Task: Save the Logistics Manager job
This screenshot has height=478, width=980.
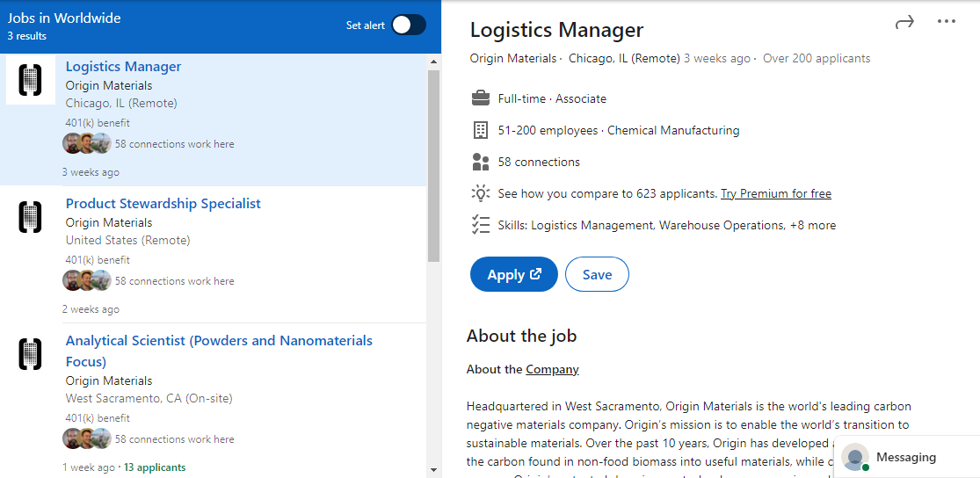Action: (x=597, y=274)
